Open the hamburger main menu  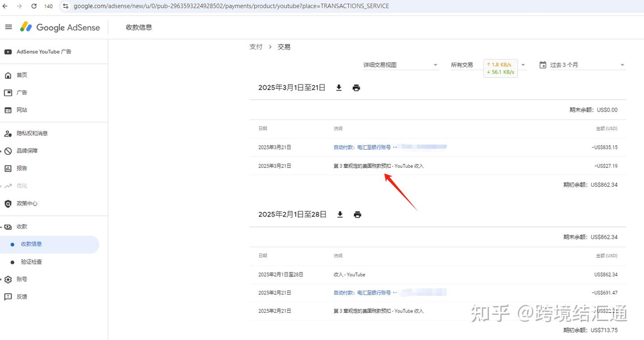point(8,27)
